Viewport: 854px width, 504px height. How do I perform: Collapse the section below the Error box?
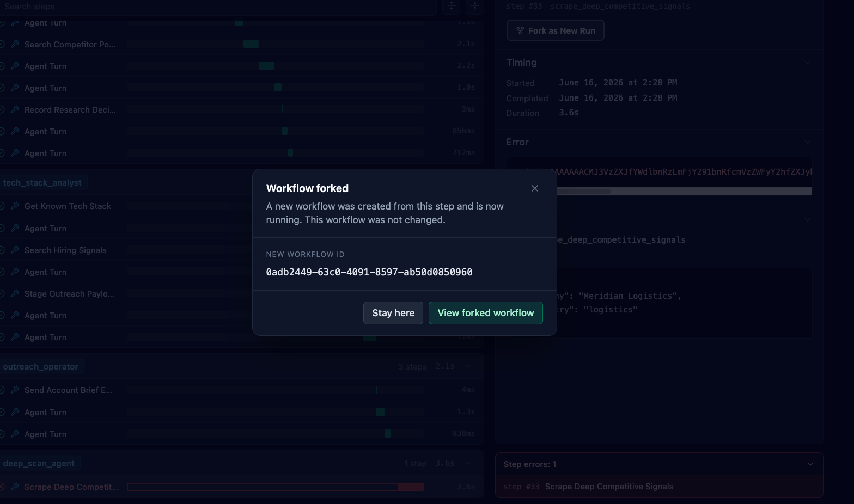(x=808, y=220)
